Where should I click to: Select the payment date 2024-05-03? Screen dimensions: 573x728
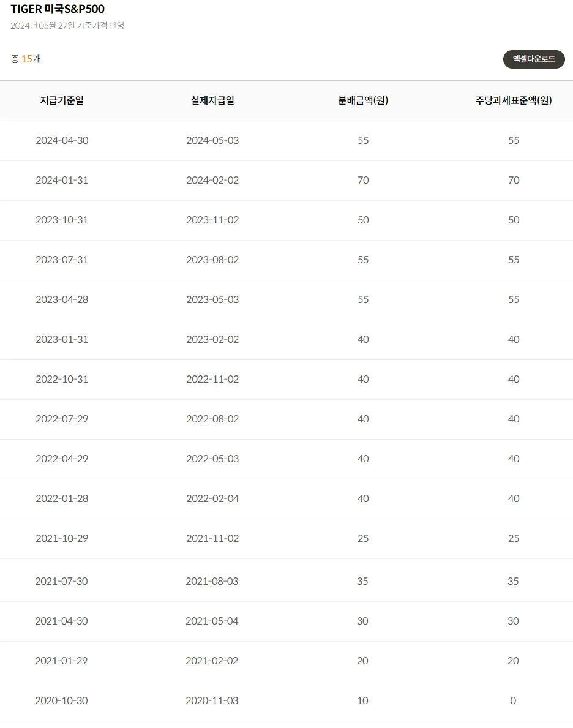(212, 140)
